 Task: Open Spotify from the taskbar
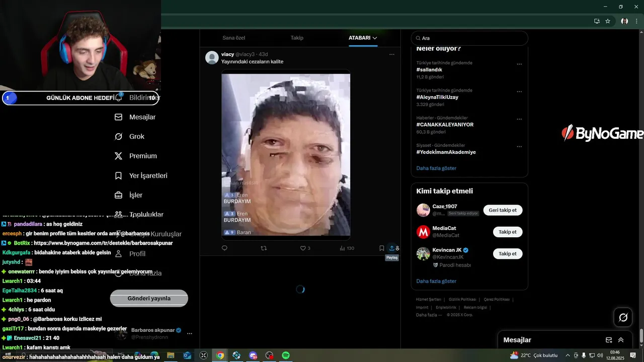[286, 355]
